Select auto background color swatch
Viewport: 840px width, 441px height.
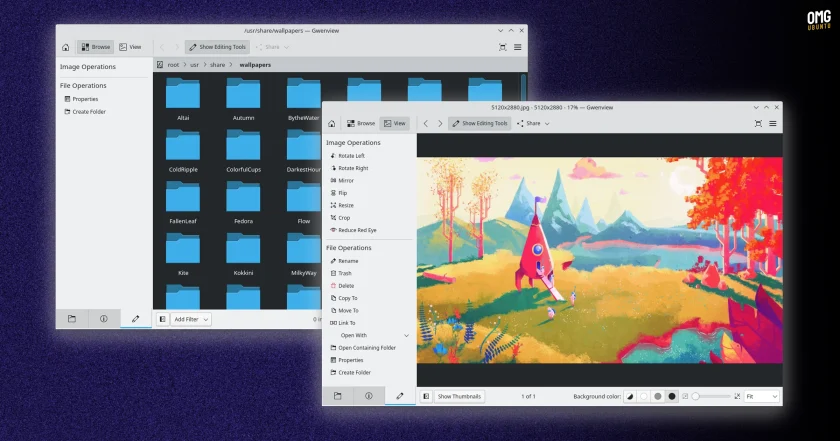click(x=630, y=397)
